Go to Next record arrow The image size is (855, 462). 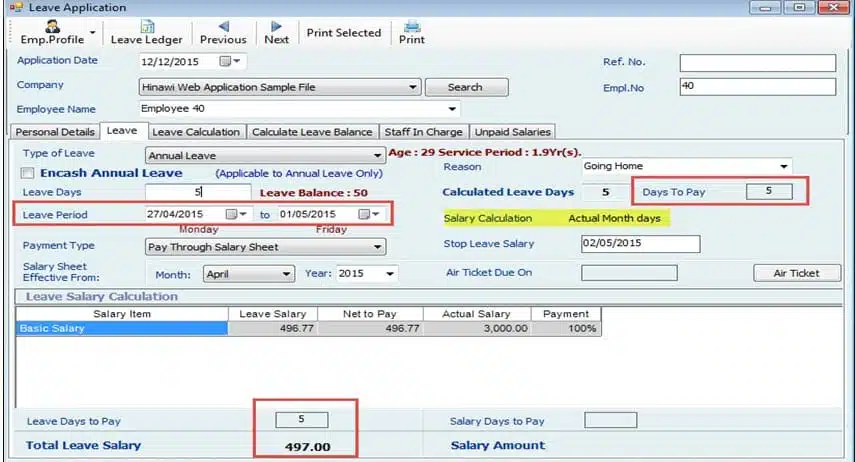tap(277, 26)
